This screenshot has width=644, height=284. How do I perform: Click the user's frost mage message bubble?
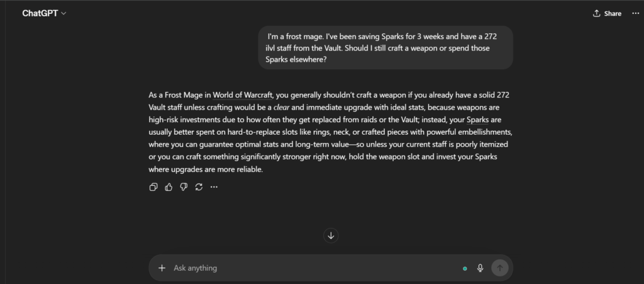(385, 48)
